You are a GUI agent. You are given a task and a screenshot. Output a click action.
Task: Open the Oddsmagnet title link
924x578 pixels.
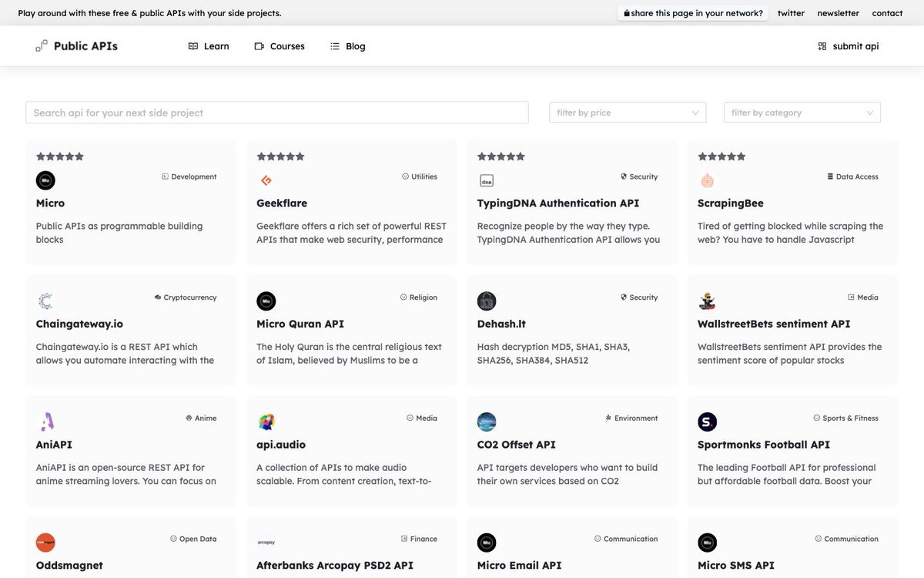pos(69,566)
